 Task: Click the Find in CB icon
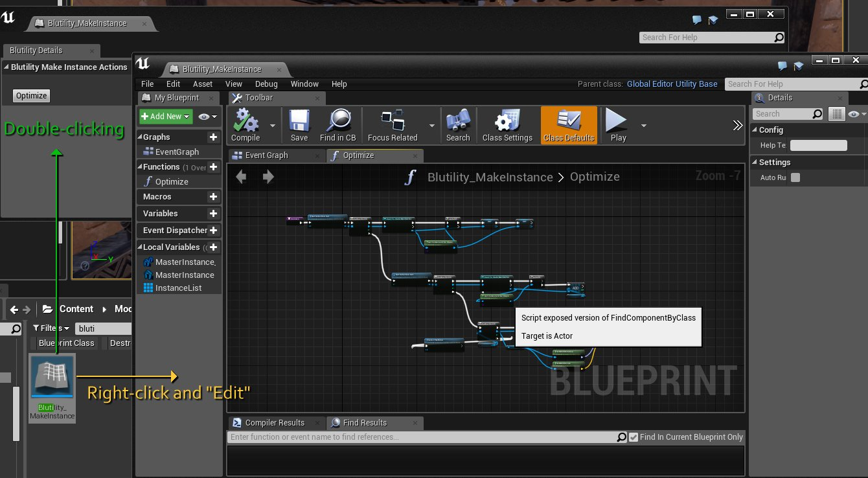click(x=337, y=121)
